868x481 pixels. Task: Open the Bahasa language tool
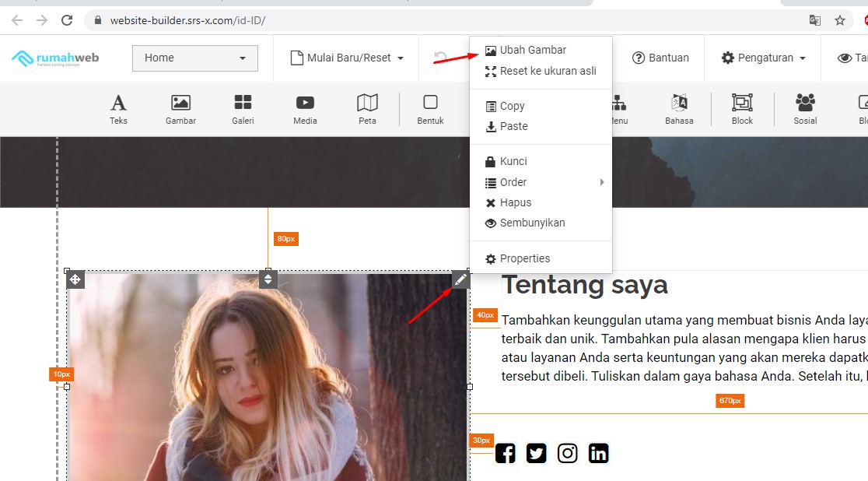point(679,109)
